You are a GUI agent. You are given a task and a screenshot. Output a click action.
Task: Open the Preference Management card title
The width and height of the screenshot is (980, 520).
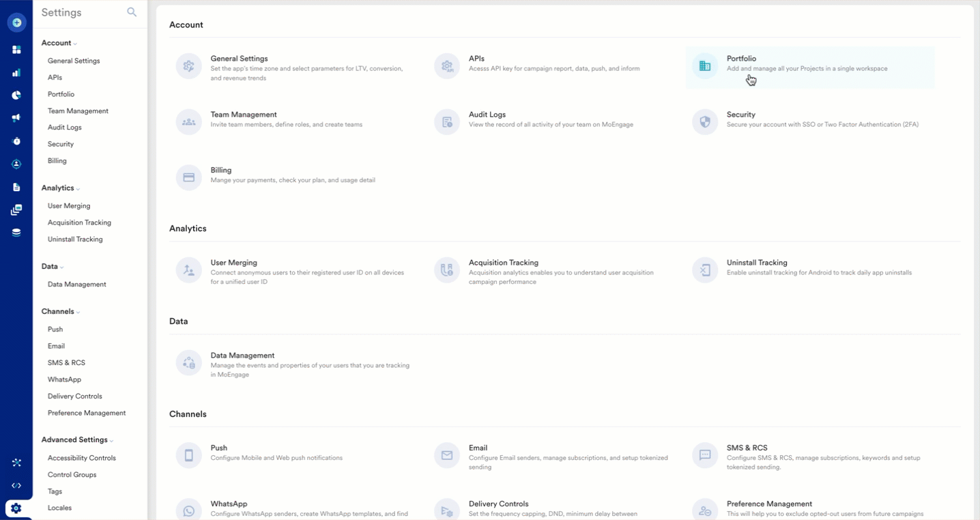(769, 504)
